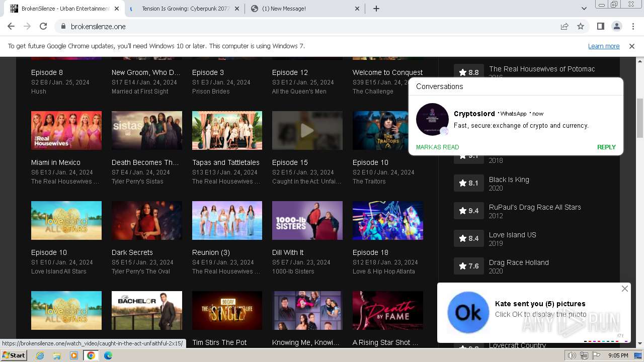
Task: Click the volume speaker tray icon
Action: (x=572, y=355)
